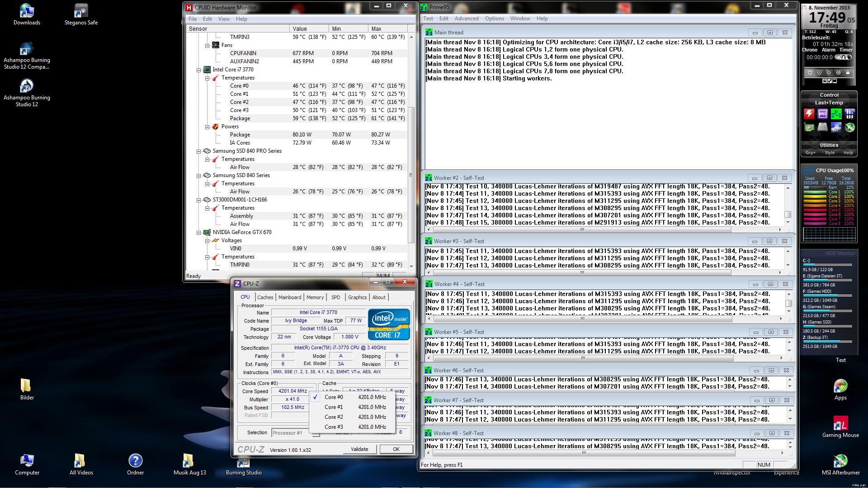Open the Gaming Mouse desktop icon
The width and height of the screenshot is (868, 488).
[840, 423]
